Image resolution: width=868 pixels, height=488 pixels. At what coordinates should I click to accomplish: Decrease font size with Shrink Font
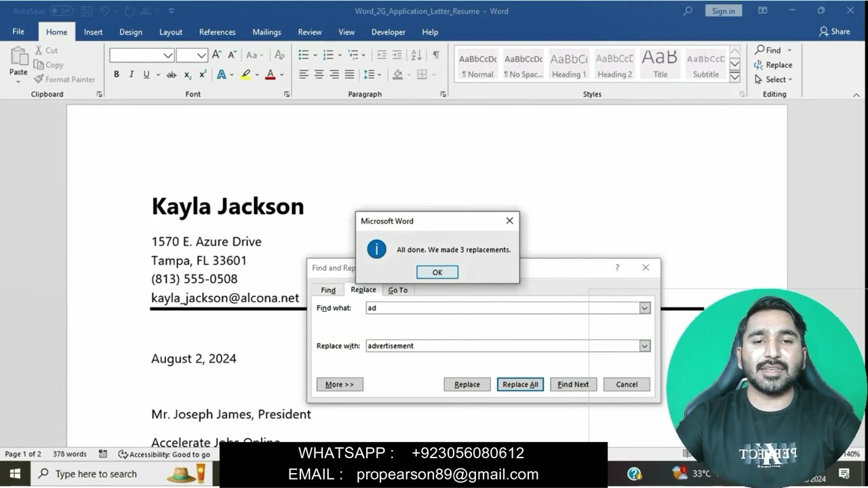point(231,55)
